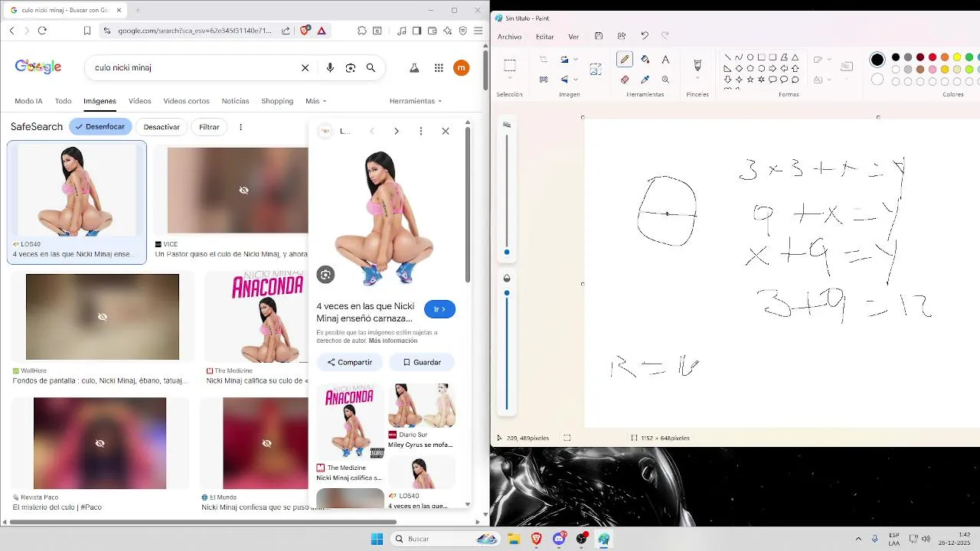Click the Compartir button
The image size is (980, 551).
[349, 362]
